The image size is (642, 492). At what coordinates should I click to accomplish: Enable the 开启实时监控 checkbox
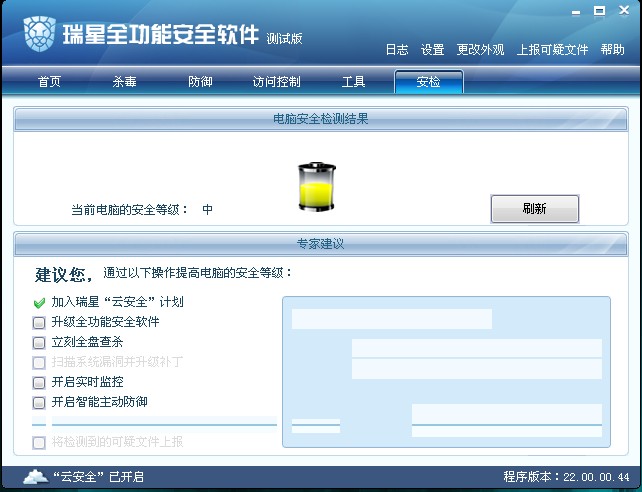[39, 382]
